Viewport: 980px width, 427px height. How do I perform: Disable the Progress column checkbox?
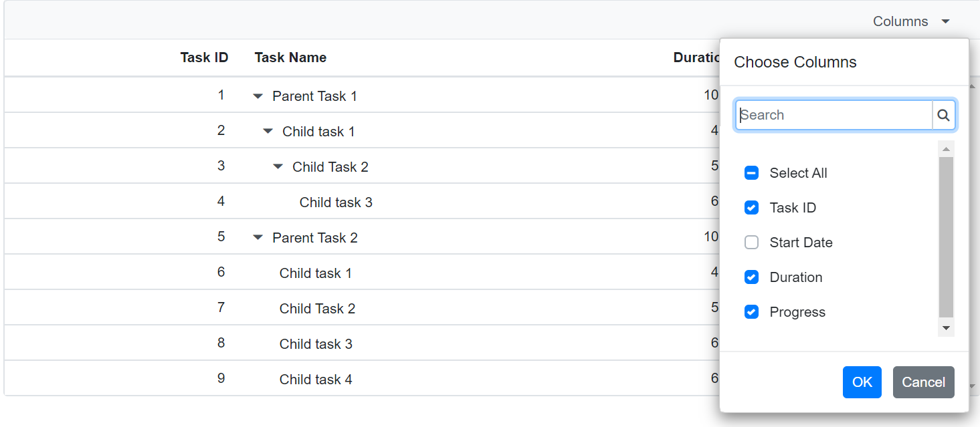[x=751, y=311]
